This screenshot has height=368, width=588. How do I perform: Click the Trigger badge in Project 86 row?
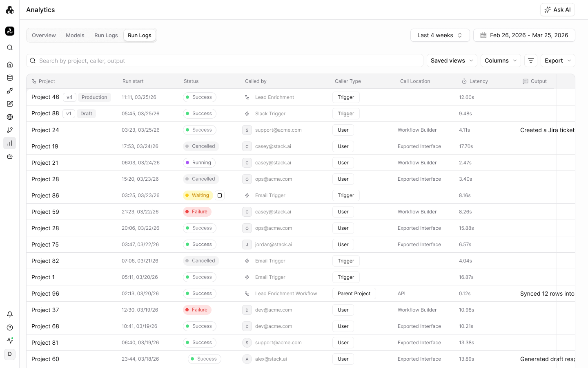pyautogui.click(x=346, y=195)
